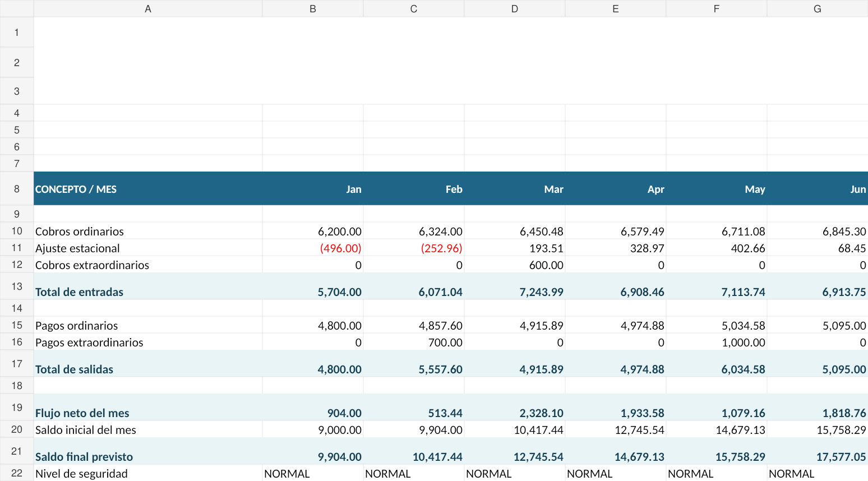
Task: Click the NORMAL cell under April
Action: (x=616, y=473)
